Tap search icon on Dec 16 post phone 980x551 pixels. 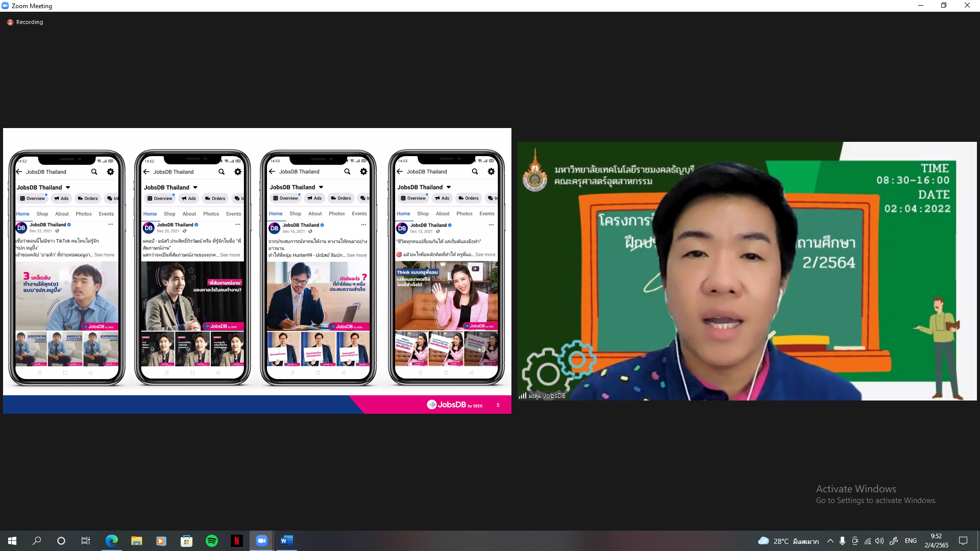pos(347,171)
